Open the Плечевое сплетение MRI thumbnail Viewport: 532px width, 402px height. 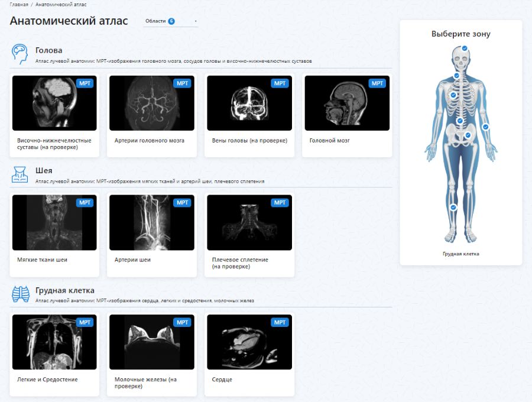pos(249,222)
